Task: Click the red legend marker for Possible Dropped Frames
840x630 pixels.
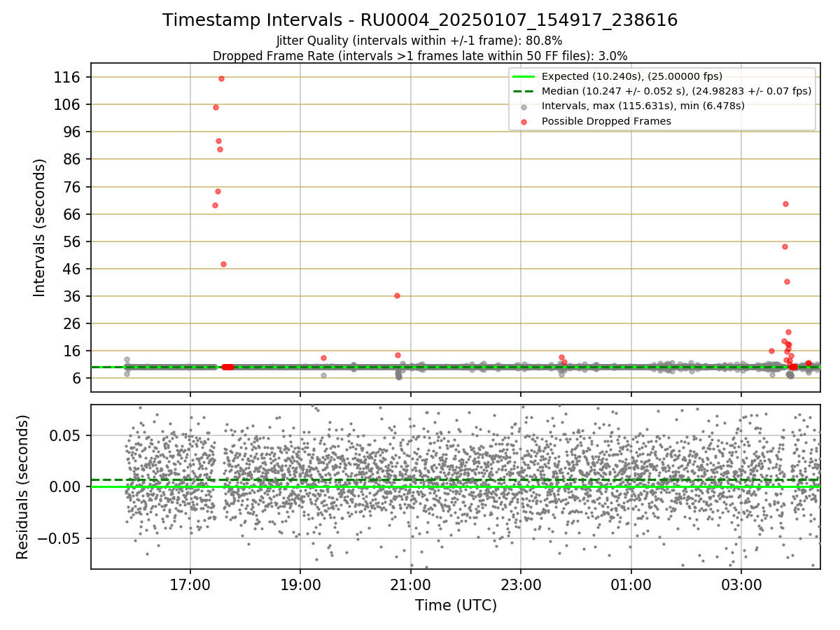Action: coord(524,122)
